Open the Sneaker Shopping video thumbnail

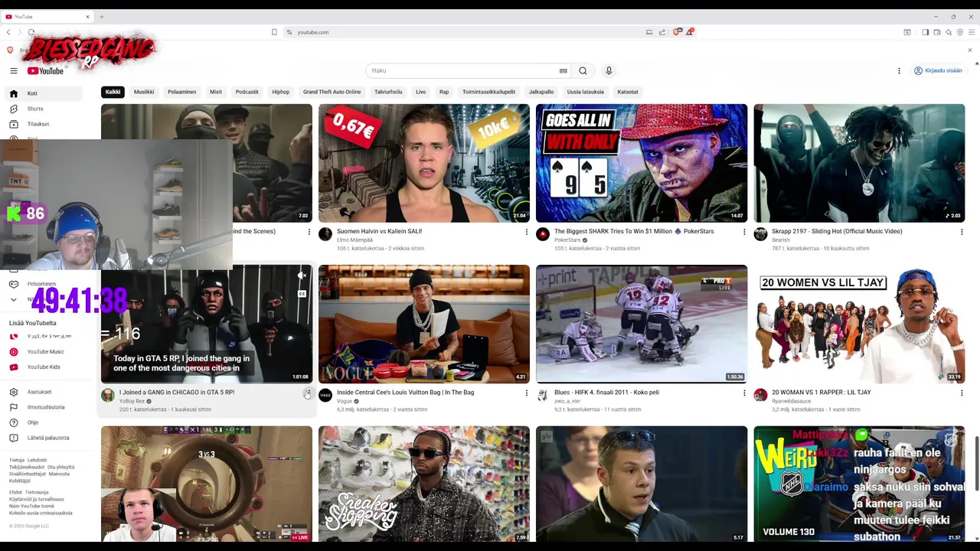click(424, 484)
